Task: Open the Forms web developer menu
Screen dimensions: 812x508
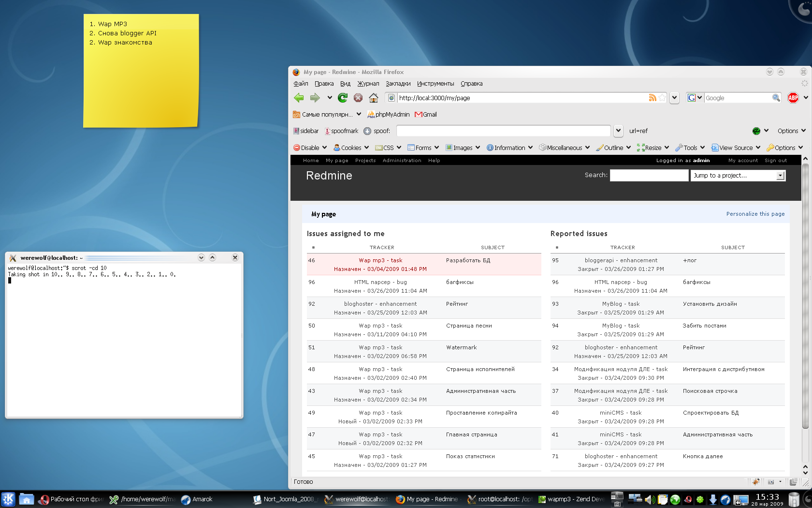Action: [x=423, y=148]
